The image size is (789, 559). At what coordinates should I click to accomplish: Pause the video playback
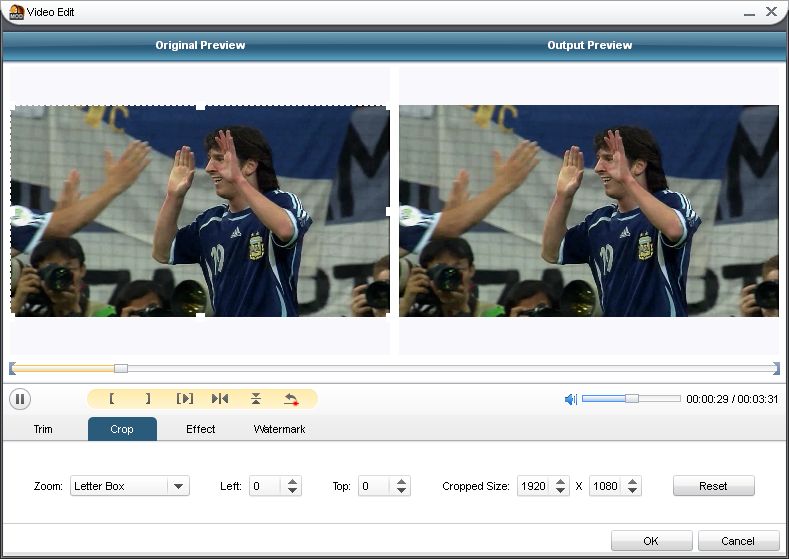[x=20, y=399]
